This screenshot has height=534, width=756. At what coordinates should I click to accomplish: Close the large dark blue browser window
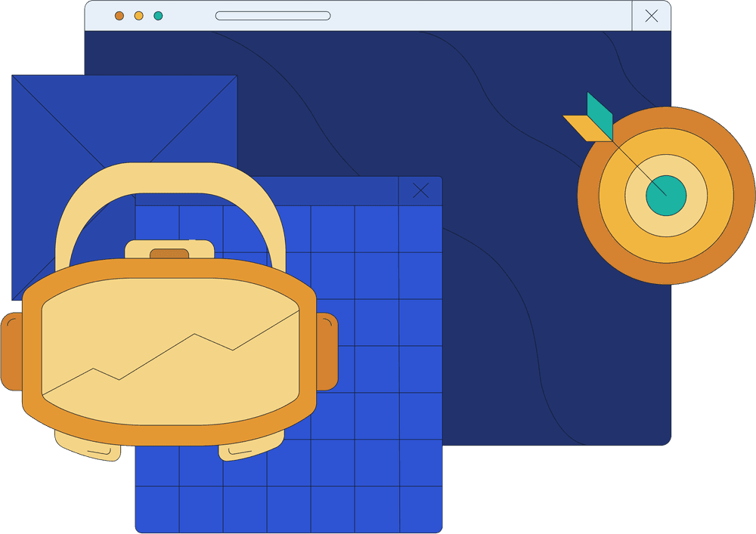click(651, 16)
